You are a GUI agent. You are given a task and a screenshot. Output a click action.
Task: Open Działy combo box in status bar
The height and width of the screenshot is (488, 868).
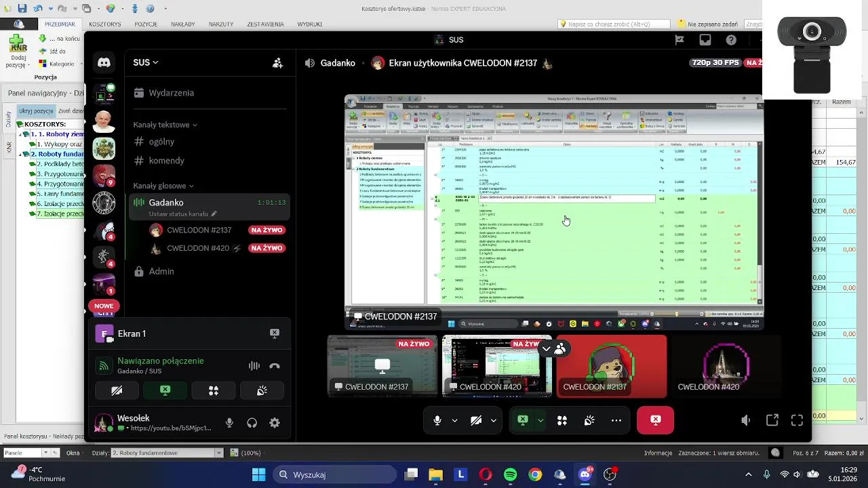pyautogui.click(x=166, y=453)
